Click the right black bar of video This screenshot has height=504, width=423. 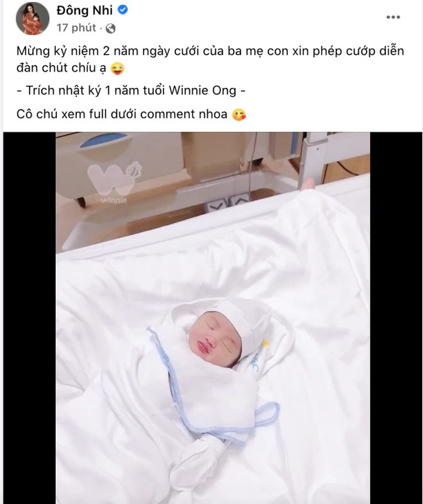(x=396, y=318)
